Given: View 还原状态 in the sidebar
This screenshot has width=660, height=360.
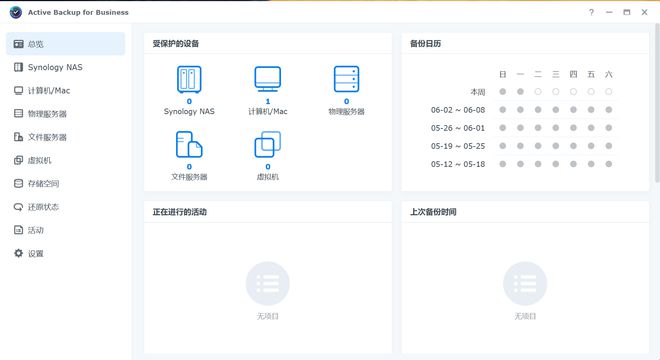Looking at the screenshot, I should (65, 207).
